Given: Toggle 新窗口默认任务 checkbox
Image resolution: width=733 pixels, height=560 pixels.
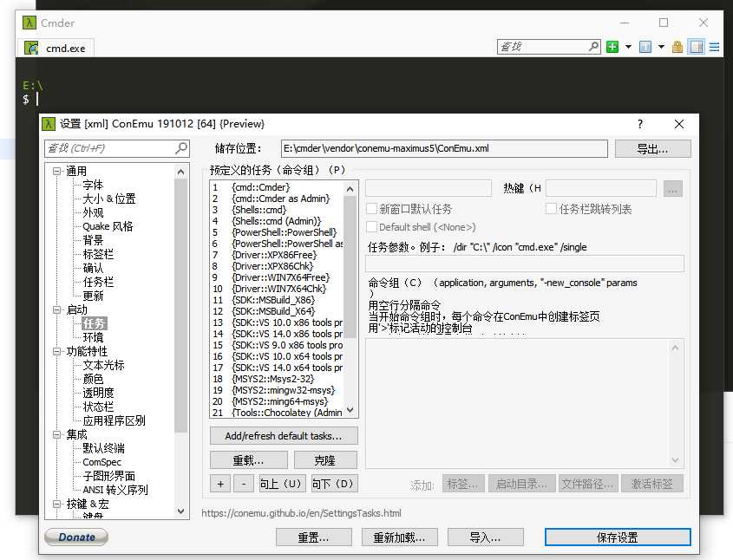Looking at the screenshot, I should 371,208.
